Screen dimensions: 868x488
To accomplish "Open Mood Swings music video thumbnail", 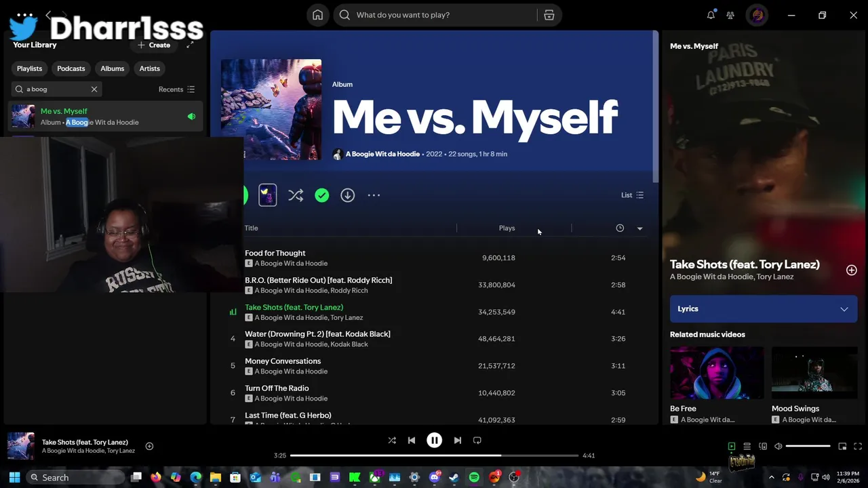I will click(814, 373).
